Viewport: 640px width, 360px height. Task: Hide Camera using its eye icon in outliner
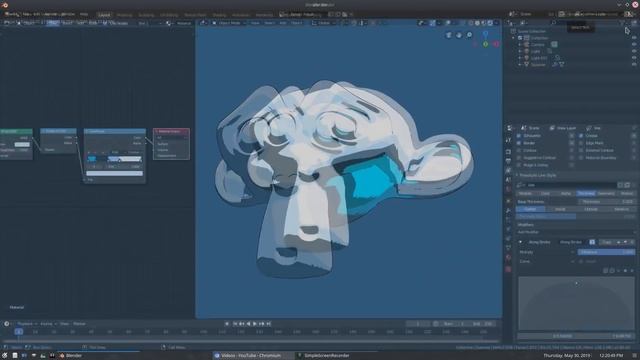(634, 44)
